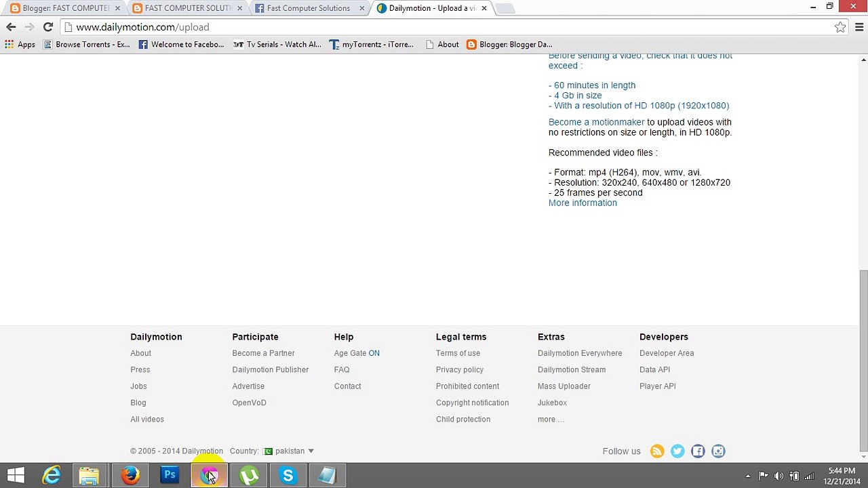Open the network signal tray icon

(809, 476)
